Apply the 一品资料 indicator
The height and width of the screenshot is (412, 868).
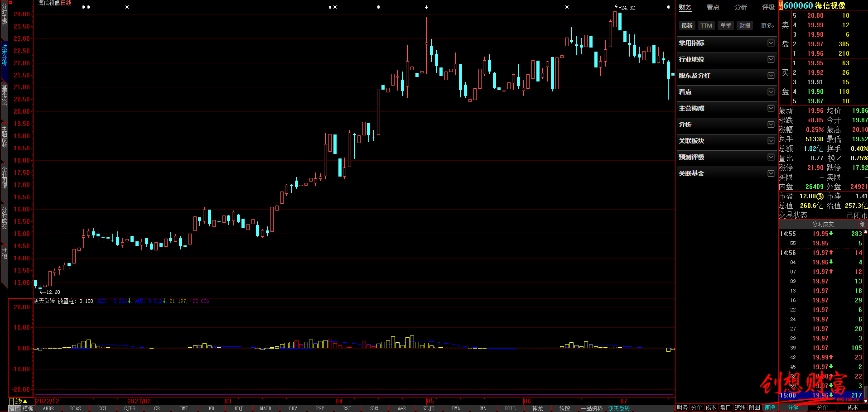(x=592, y=408)
